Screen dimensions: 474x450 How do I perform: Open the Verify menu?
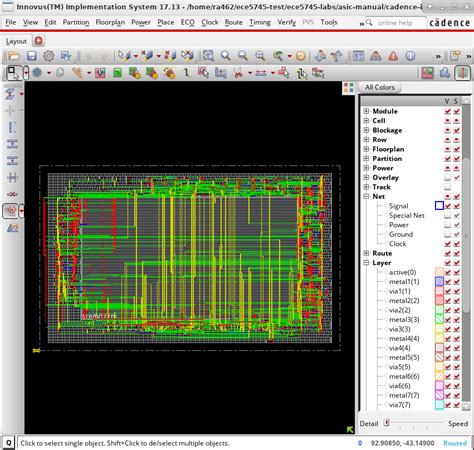pos(287,22)
